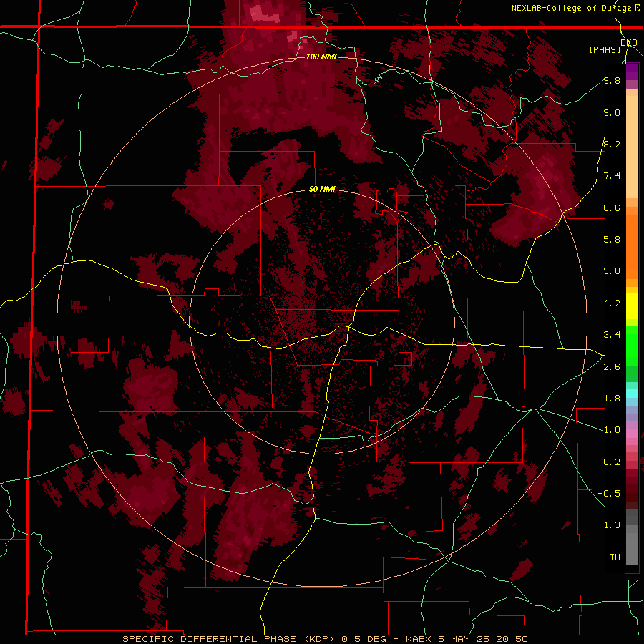Click the bright green segment of the color bar
Image resolution: width=644 pixels, height=644 pixels.
pyautogui.click(x=632, y=344)
